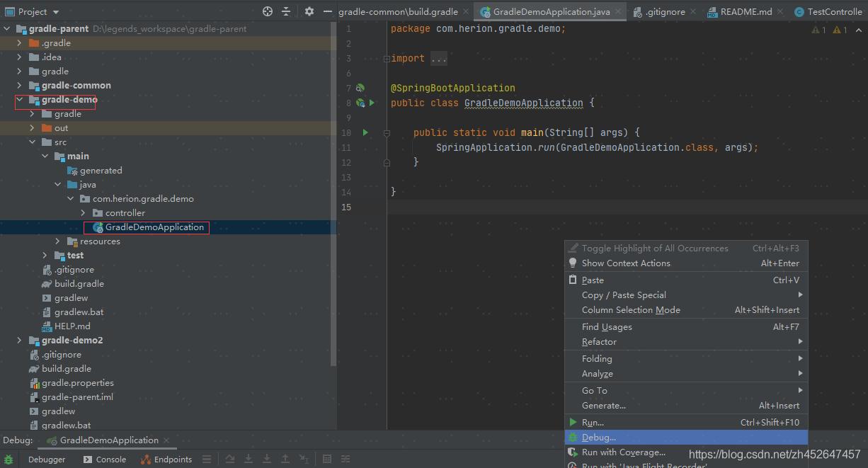Screen dimensions: 868x468
Task: Expand the folded import statement
Action: (x=387, y=59)
